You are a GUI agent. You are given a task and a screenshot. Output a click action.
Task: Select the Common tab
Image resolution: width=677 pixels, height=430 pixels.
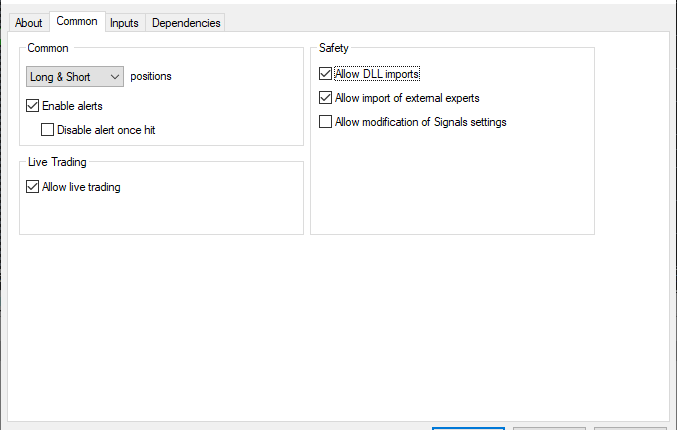click(x=76, y=21)
